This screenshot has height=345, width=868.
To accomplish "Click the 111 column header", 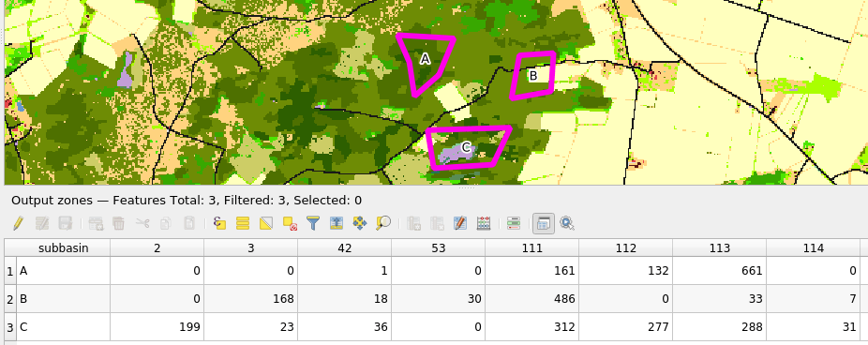I will 532,248.
